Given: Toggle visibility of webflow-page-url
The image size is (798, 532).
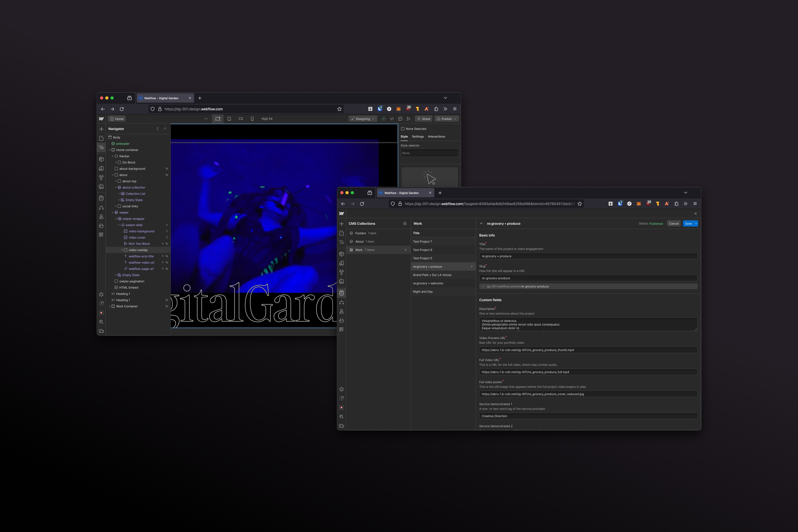Looking at the screenshot, I should point(167,269).
